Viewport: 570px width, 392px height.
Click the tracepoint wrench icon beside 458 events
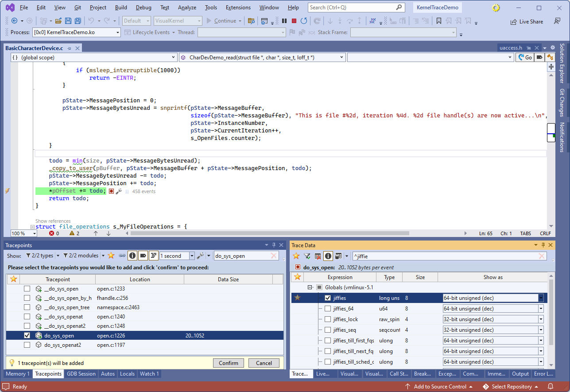pos(119,191)
